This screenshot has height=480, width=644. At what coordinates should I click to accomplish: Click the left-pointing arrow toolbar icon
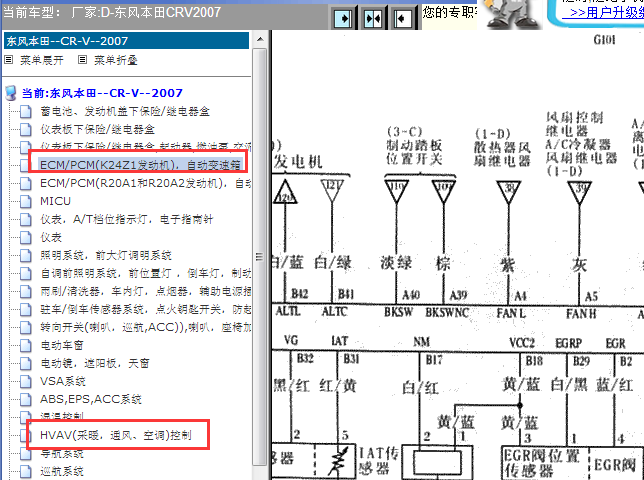[x=402, y=18]
